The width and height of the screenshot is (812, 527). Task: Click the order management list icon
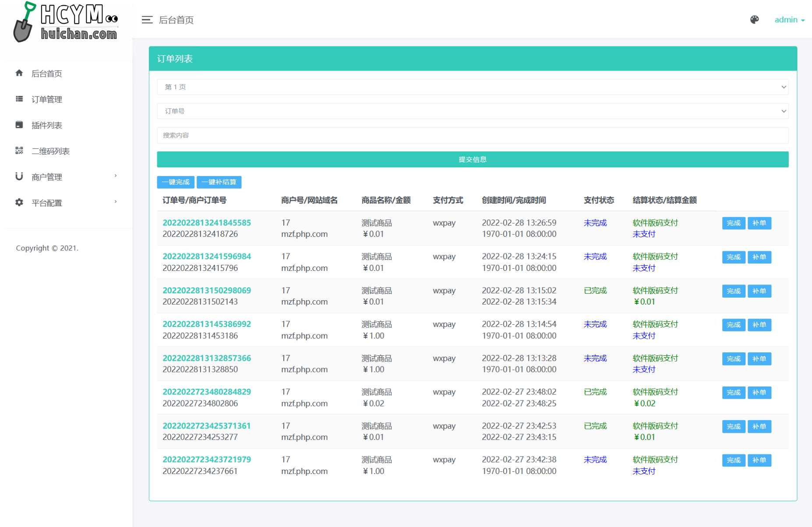[x=19, y=99]
